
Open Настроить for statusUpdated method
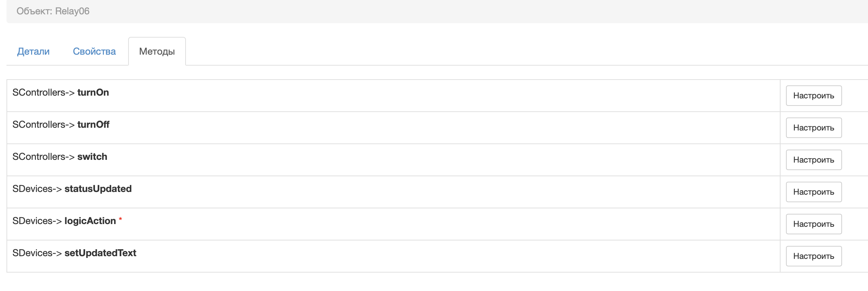[813, 192]
